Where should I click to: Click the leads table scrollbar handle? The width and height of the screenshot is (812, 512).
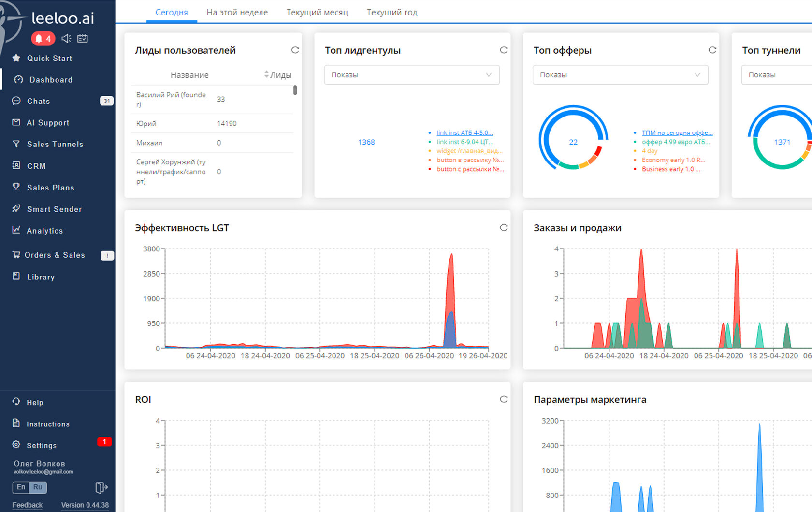click(295, 90)
